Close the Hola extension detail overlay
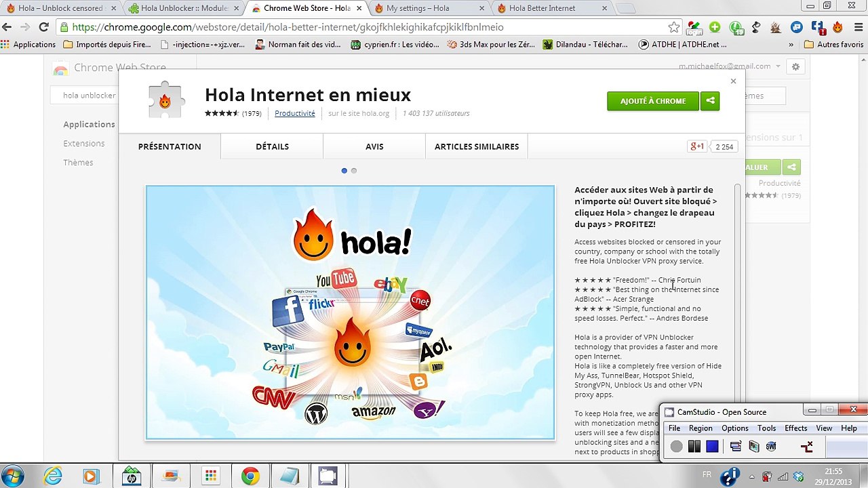The width and height of the screenshot is (868, 488). point(733,81)
